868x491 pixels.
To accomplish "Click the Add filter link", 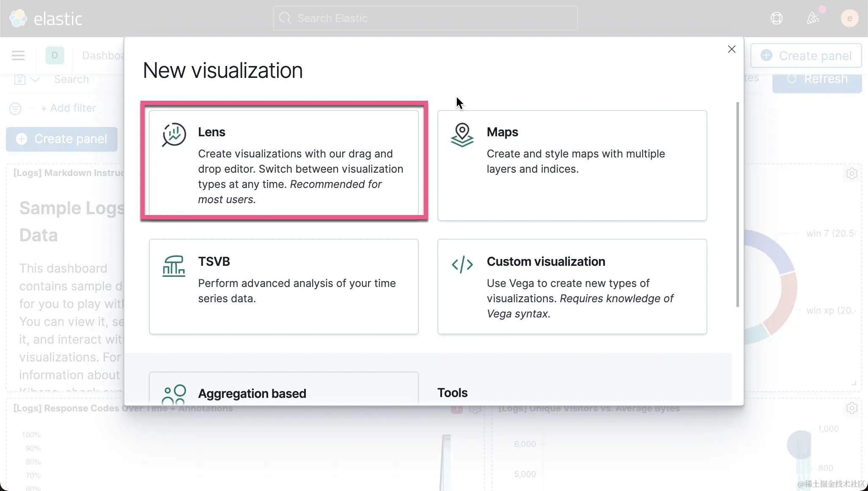I will pyautogui.click(x=69, y=108).
